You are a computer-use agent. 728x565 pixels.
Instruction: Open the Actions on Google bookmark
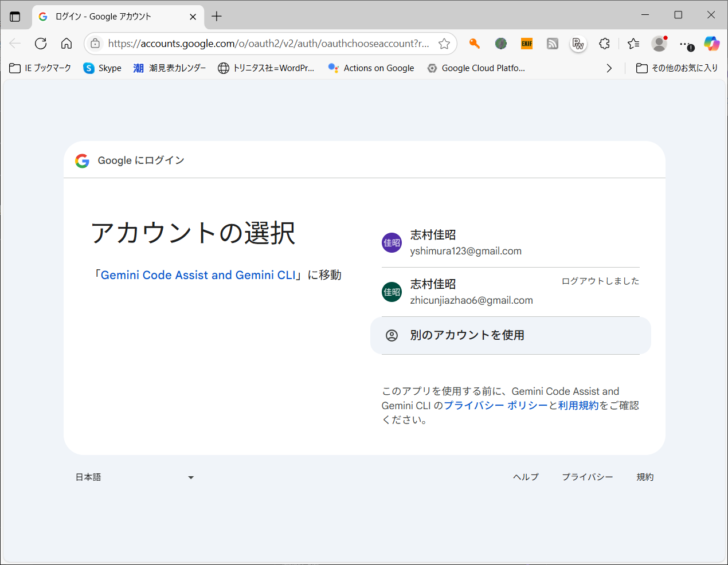coord(371,68)
